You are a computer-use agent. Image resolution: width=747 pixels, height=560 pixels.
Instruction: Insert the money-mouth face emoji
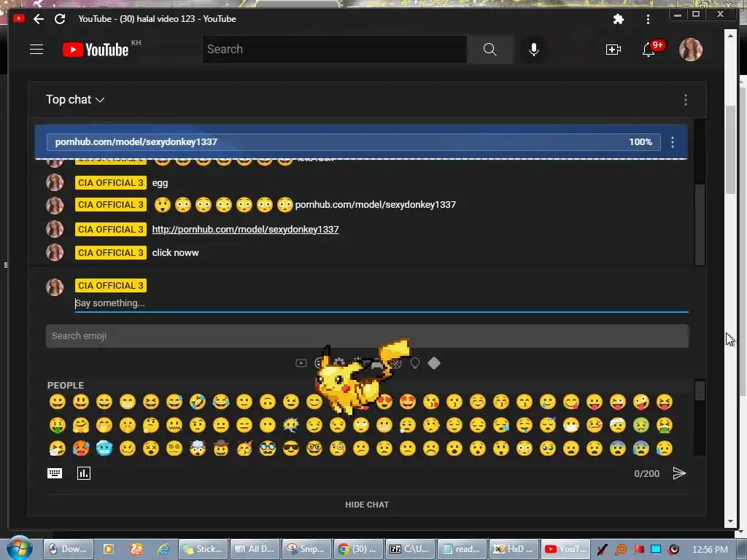coord(57,425)
